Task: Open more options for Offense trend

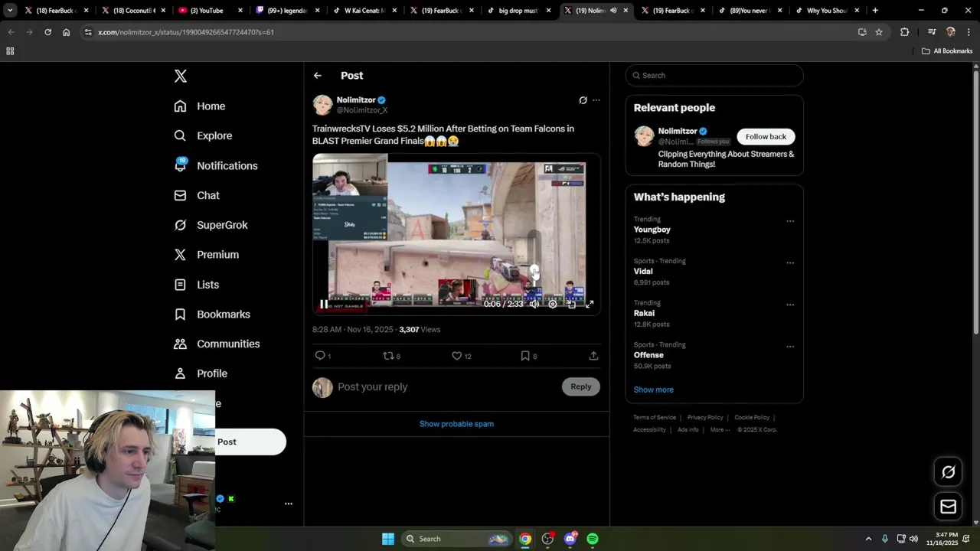Action: click(x=790, y=346)
